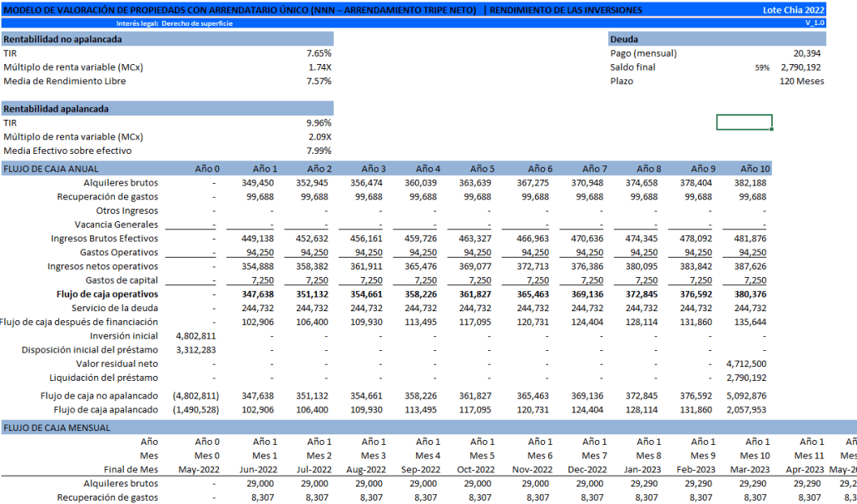
Task: Select the 1.74X unleveraged multiple value
Action: tap(319, 67)
